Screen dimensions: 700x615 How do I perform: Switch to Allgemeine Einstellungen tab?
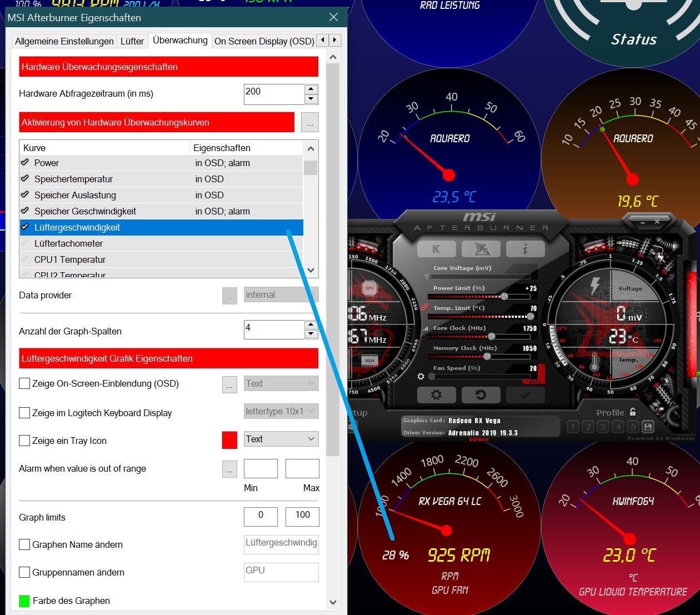(64, 41)
